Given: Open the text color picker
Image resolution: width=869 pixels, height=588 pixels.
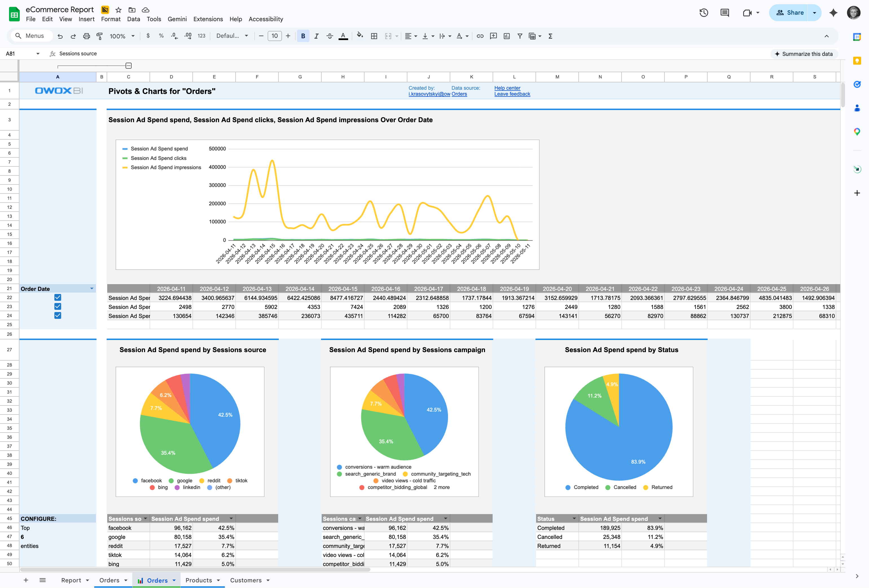Looking at the screenshot, I should tap(343, 36).
